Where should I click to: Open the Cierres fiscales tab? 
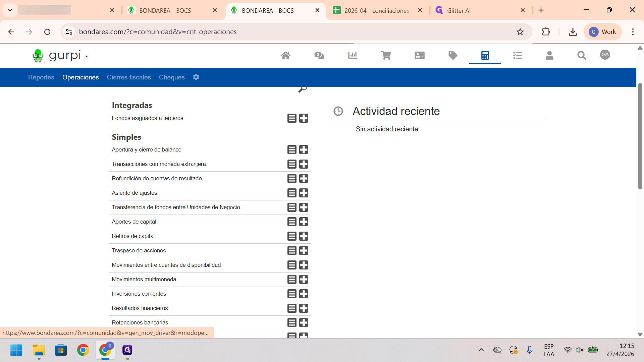click(129, 77)
